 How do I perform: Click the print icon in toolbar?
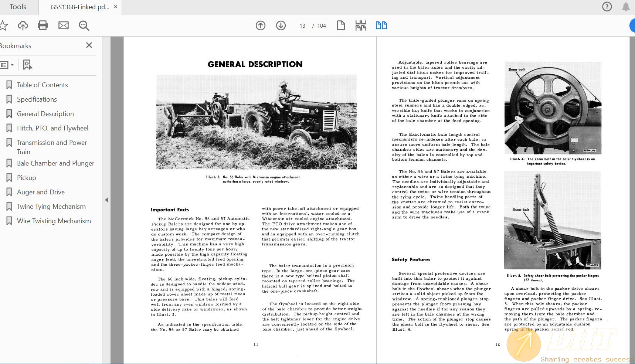coord(43,25)
